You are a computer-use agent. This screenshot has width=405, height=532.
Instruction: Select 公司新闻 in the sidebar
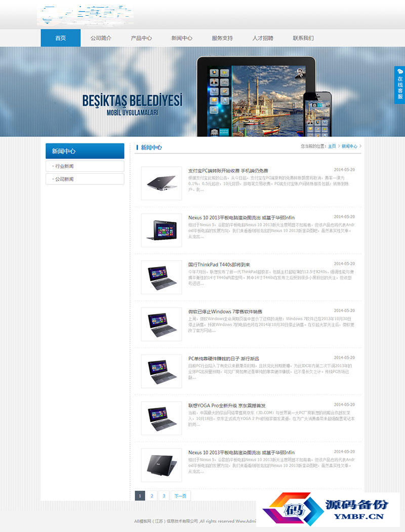point(85,179)
